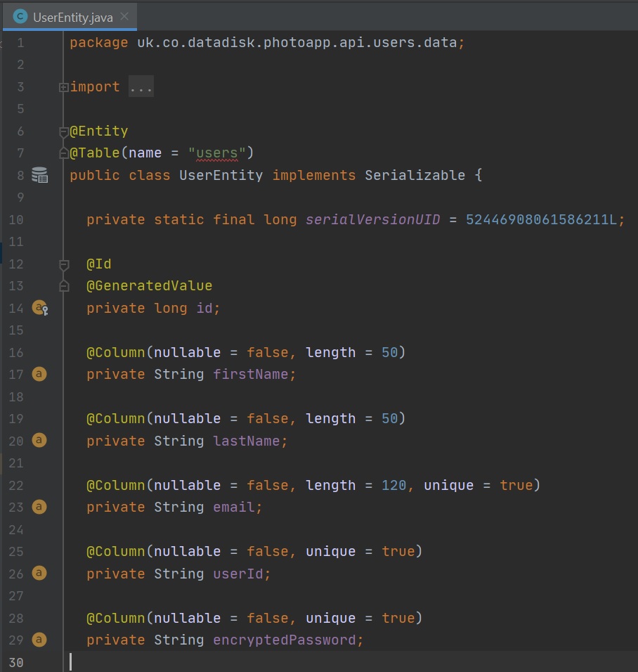This screenshot has height=672, width=638.
Task: Click the UserEntity class name in declaration
Action: coord(221,175)
